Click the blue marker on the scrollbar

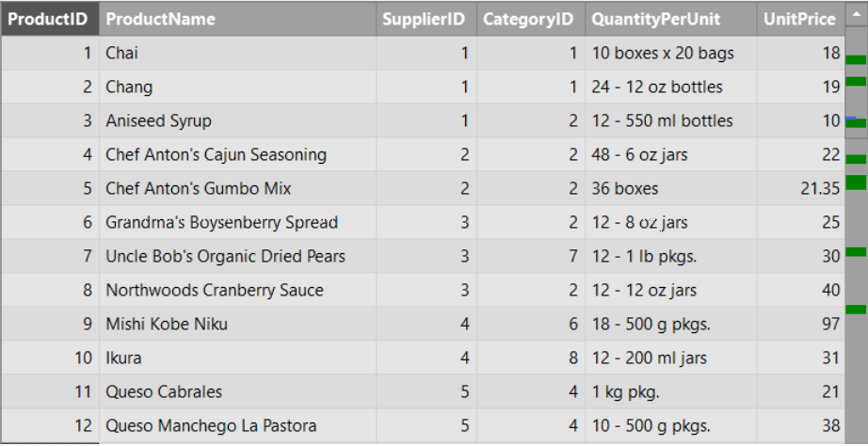[x=851, y=118]
